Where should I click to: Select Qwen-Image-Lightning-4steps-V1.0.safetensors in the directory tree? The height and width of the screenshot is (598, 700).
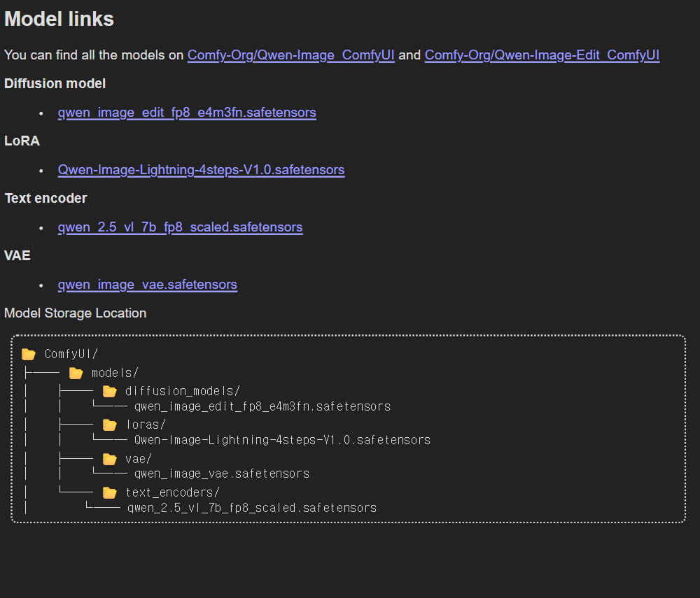click(x=281, y=440)
